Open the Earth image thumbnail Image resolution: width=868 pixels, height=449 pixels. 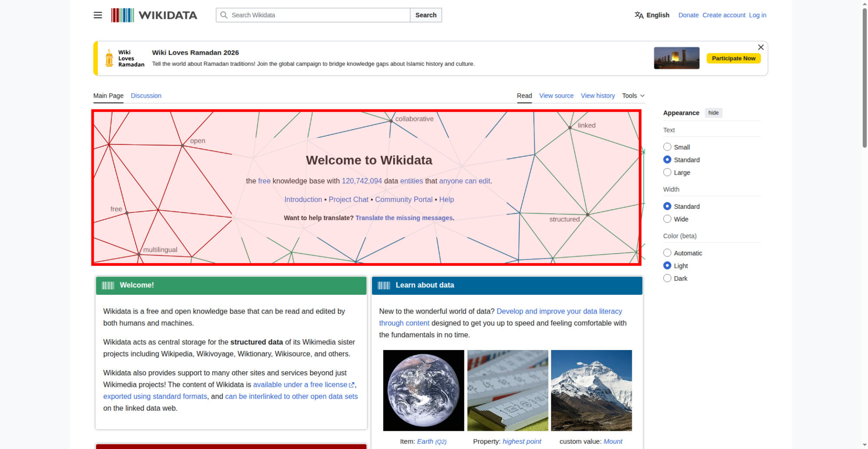(x=423, y=390)
